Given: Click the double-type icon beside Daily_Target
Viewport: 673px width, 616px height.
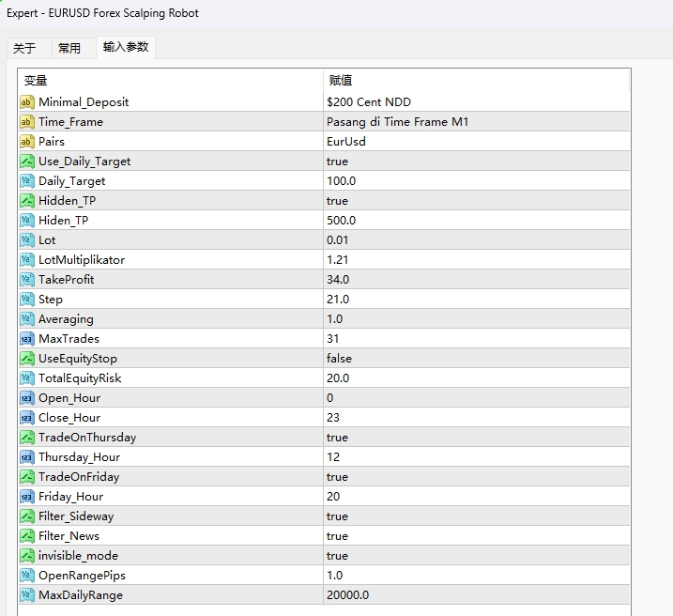Looking at the screenshot, I should (27, 181).
